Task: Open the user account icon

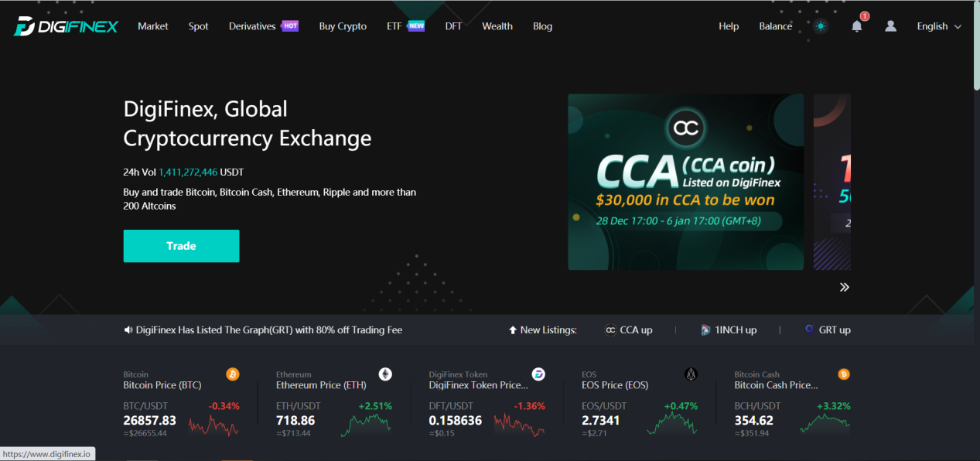Action: click(x=890, y=26)
